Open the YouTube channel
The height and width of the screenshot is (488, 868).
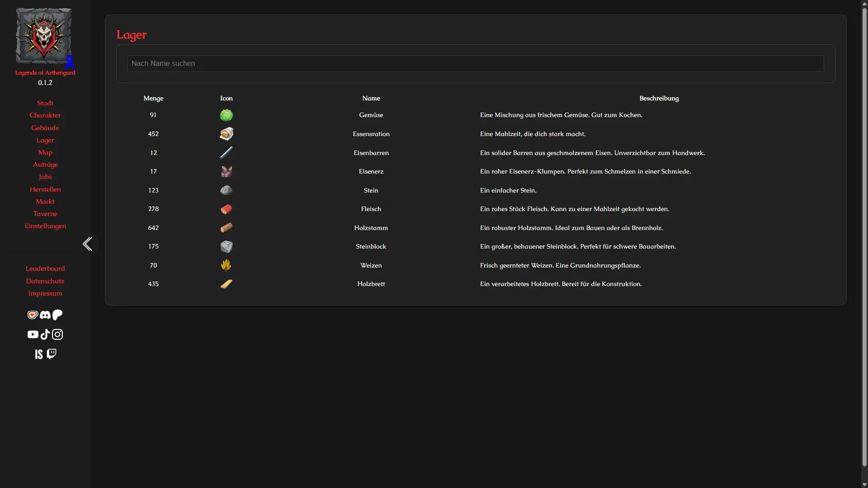[x=33, y=334]
